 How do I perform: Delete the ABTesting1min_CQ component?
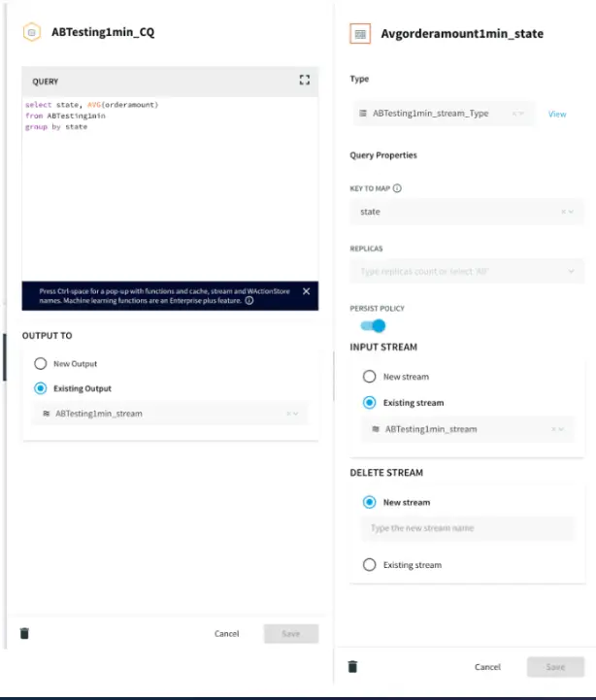tap(24, 633)
